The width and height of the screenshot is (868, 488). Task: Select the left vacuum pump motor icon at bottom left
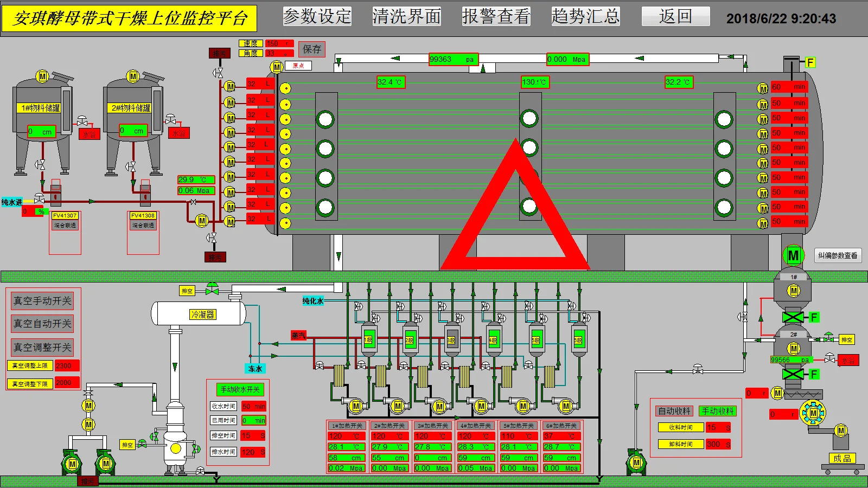coord(72,465)
